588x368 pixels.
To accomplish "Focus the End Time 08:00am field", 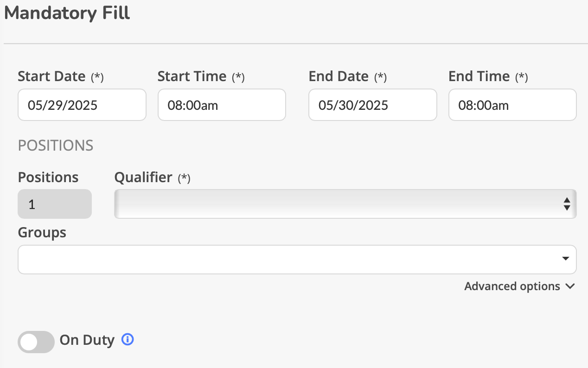I will coord(512,105).
